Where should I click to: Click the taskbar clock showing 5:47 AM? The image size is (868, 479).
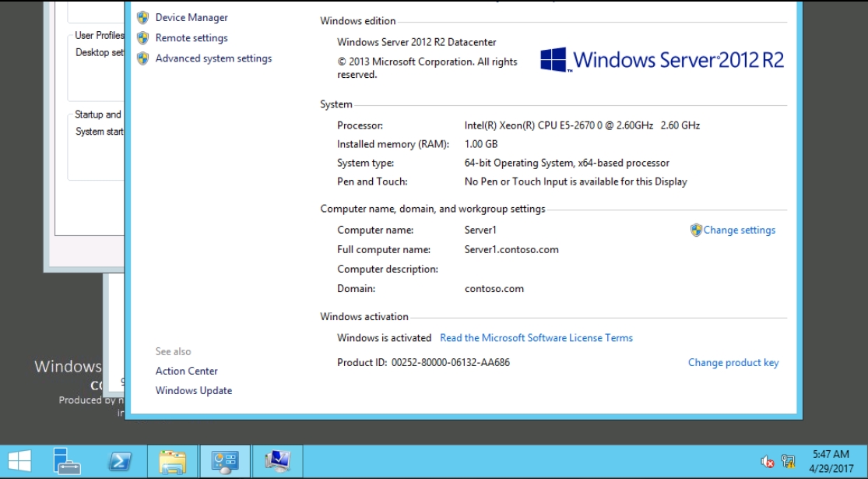(x=831, y=461)
